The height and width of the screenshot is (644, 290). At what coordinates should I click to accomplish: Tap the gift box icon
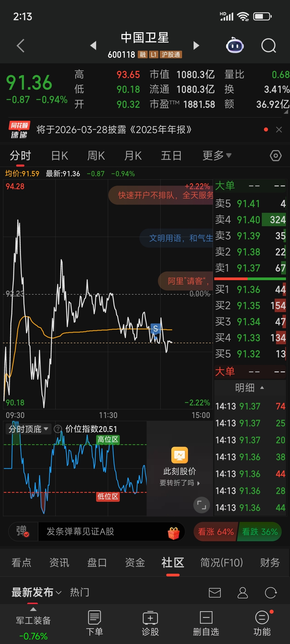[174, 533]
